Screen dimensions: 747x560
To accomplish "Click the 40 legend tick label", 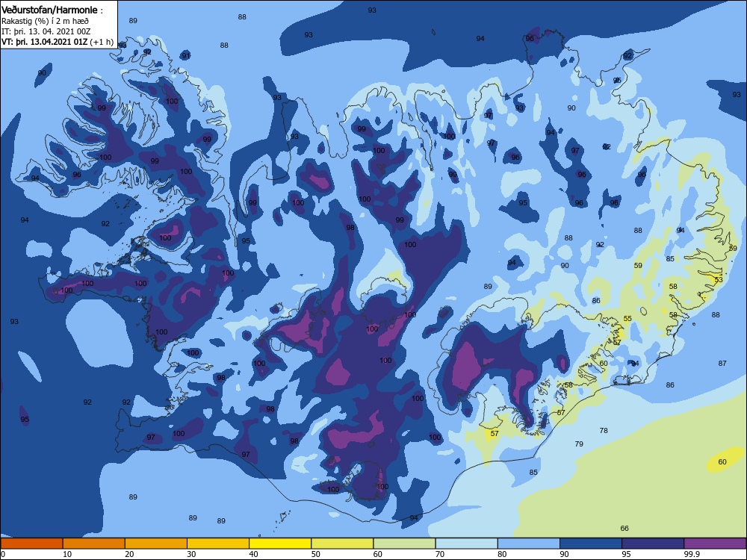I will point(253,554).
